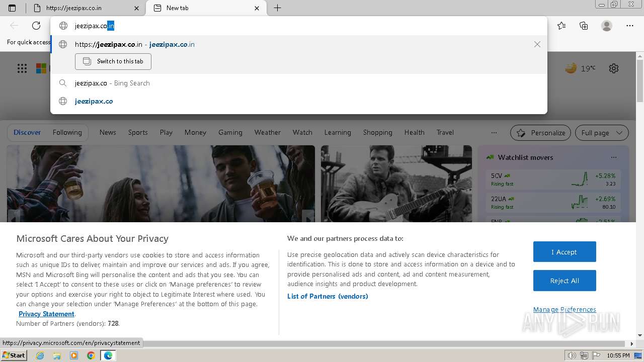Open the Money category
Viewport: 644px width, 362px height.
(195, 132)
